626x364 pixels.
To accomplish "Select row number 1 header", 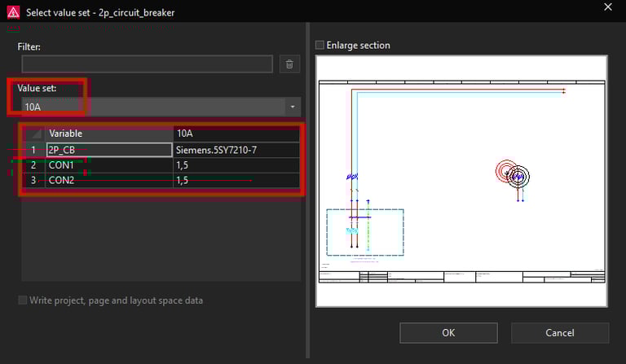I will pos(33,150).
